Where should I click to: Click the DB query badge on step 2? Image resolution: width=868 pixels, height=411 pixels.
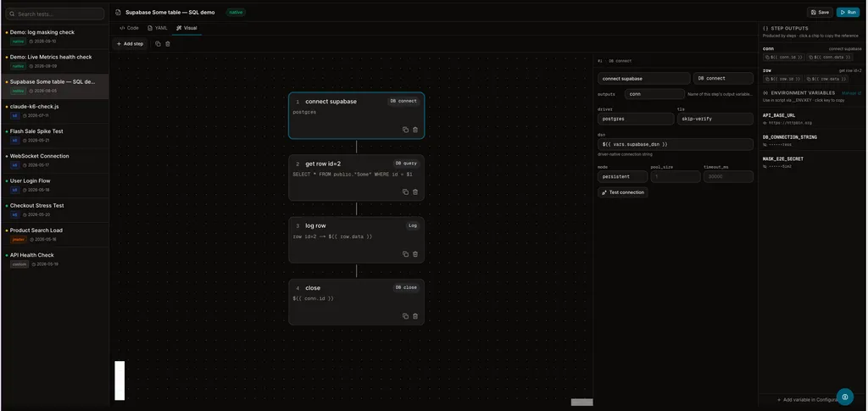tap(406, 164)
